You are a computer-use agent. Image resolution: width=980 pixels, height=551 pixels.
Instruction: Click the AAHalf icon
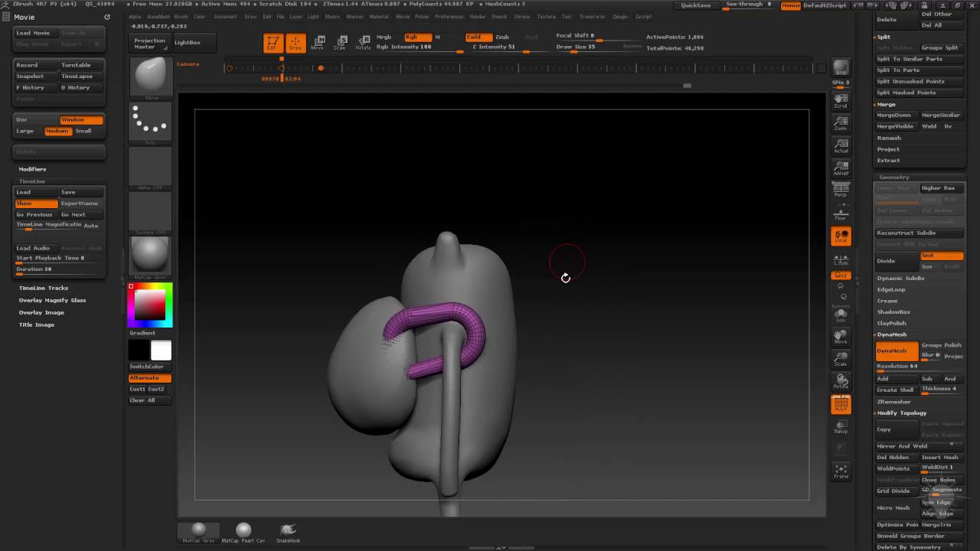[841, 168]
